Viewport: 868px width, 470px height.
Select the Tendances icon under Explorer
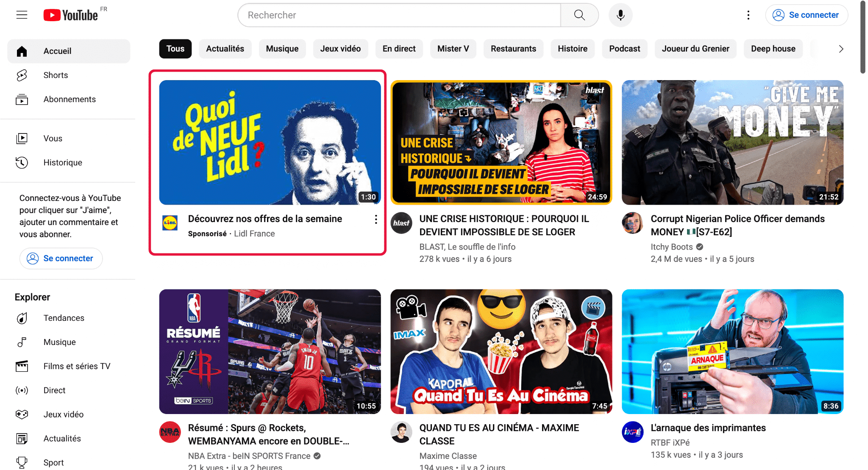(x=22, y=318)
